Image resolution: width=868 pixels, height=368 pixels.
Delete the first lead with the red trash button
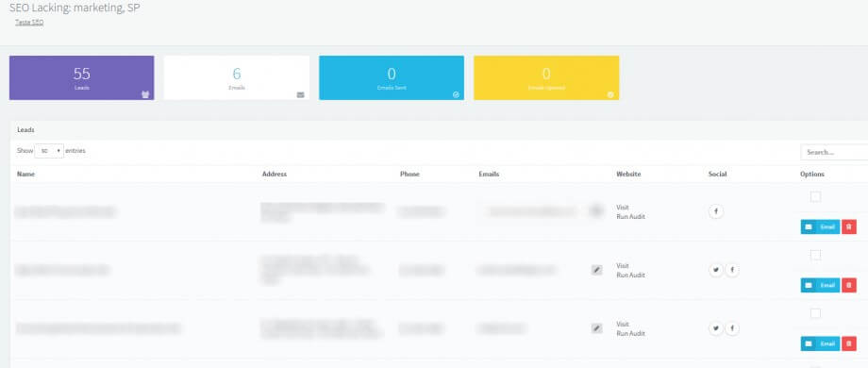848,226
